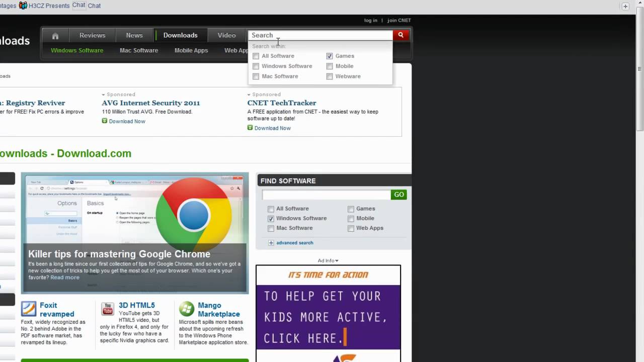
Task: Uncheck Games in the search dropdown
Action: pyautogui.click(x=330, y=56)
